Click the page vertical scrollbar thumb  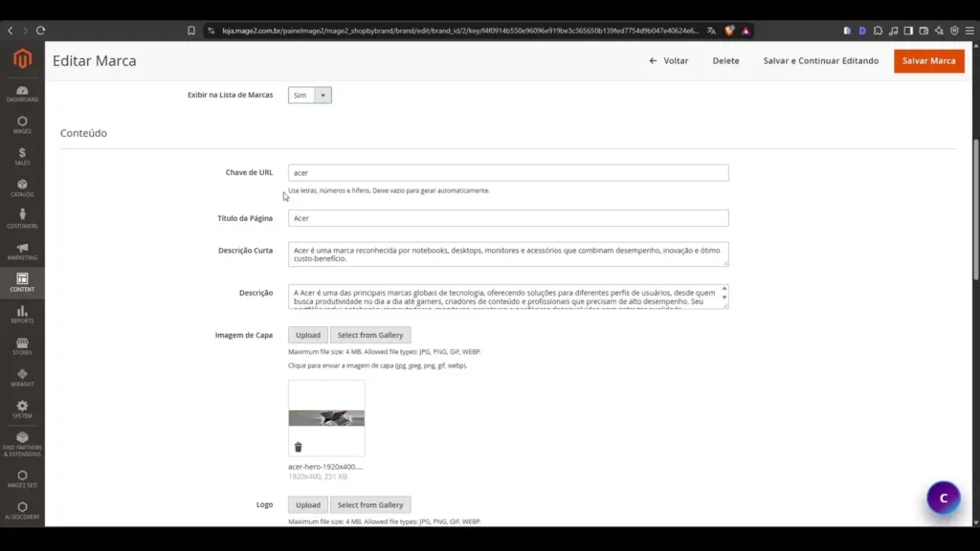pos(975,209)
